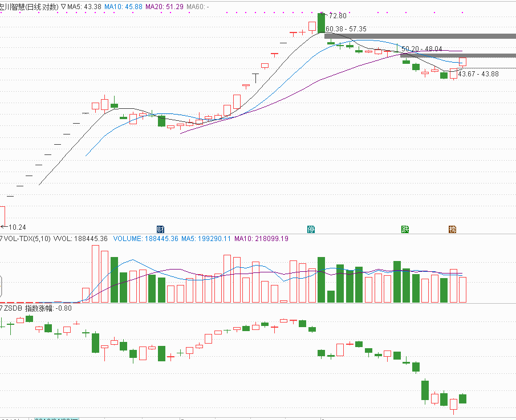The height and width of the screenshot is (420, 516).
Task: Click the VVOL: 188445.36 value
Action: pos(80,239)
